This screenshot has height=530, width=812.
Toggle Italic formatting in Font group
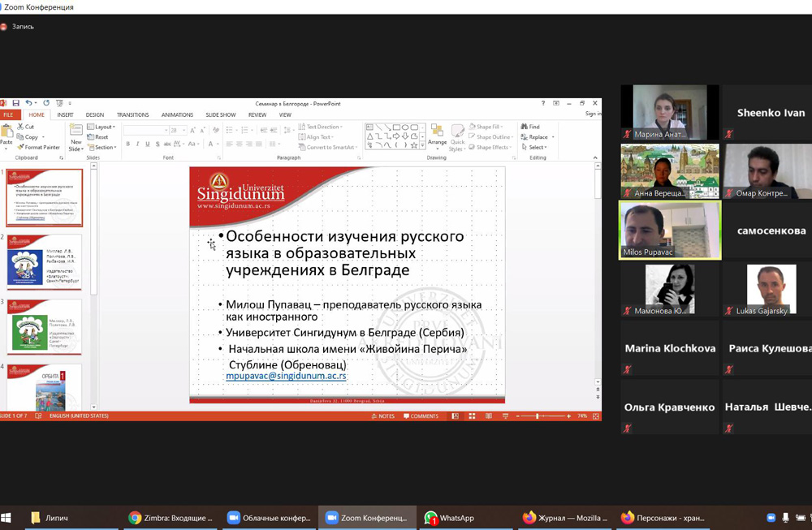[x=137, y=144]
